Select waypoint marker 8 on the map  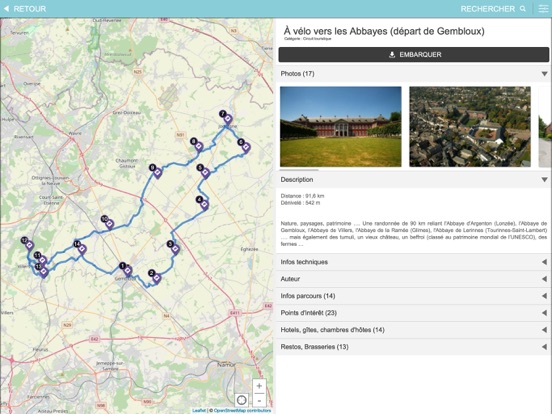199,146
